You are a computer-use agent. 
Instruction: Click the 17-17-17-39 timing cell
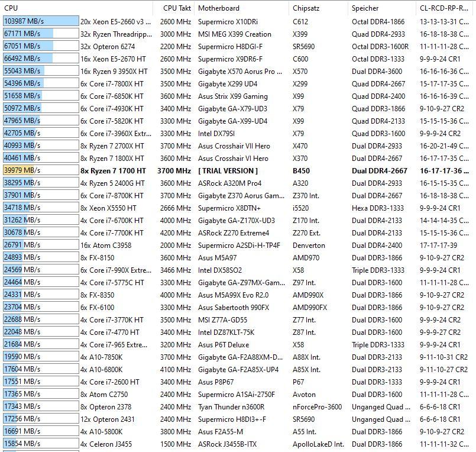click(x=438, y=246)
